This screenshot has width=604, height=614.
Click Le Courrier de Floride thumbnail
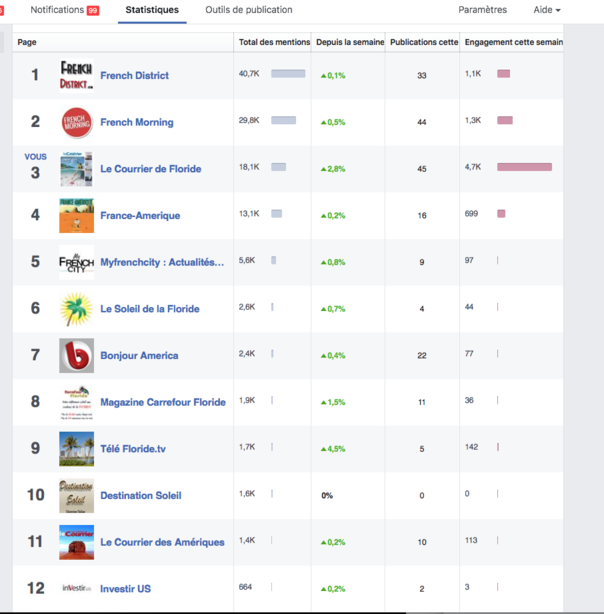click(76, 169)
